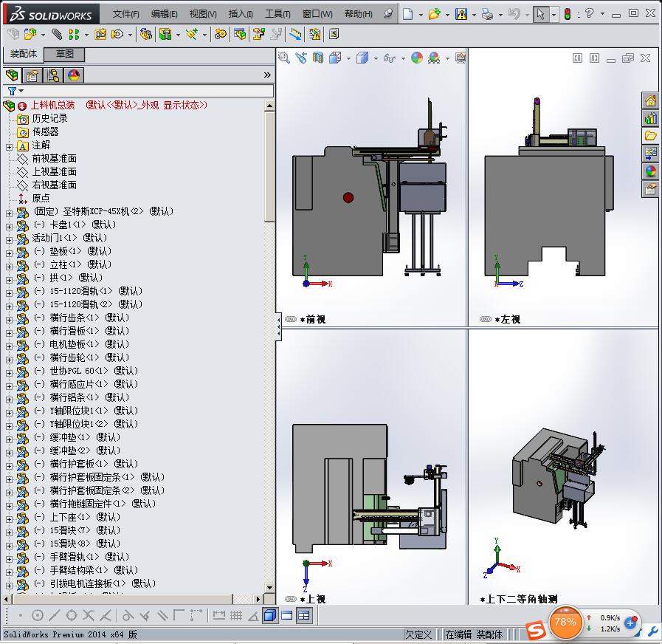Click Appearances color ball in task pane
This screenshot has height=644, width=662.
(x=650, y=171)
